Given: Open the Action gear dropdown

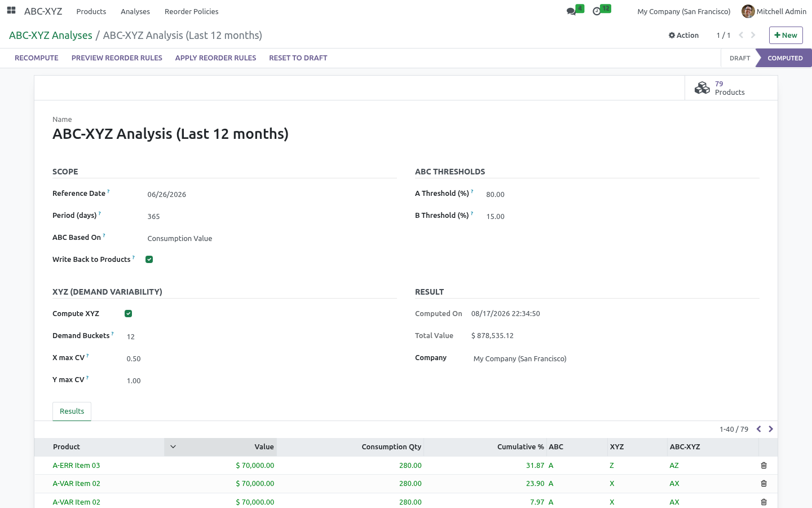Looking at the screenshot, I should click(683, 35).
